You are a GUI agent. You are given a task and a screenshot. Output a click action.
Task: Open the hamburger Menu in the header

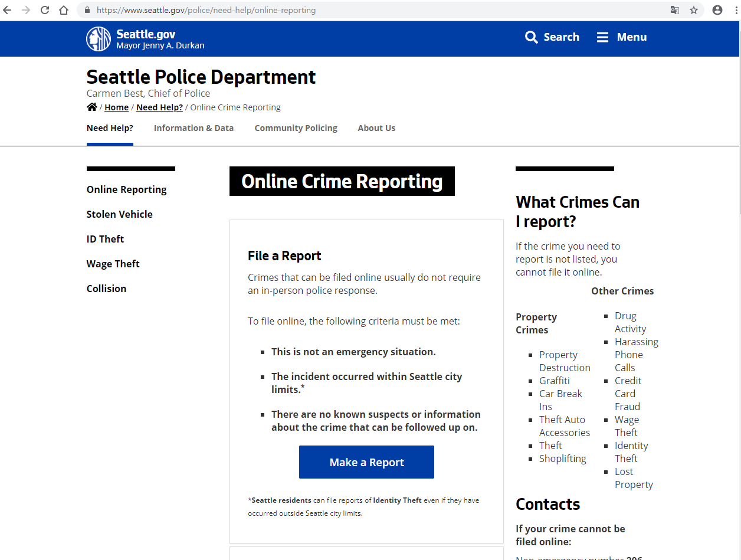click(x=622, y=37)
